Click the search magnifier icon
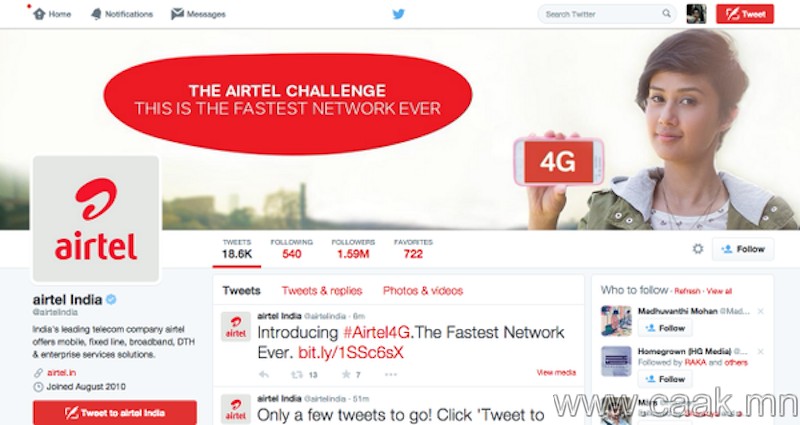The width and height of the screenshot is (800, 425). click(x=666, y=14)
